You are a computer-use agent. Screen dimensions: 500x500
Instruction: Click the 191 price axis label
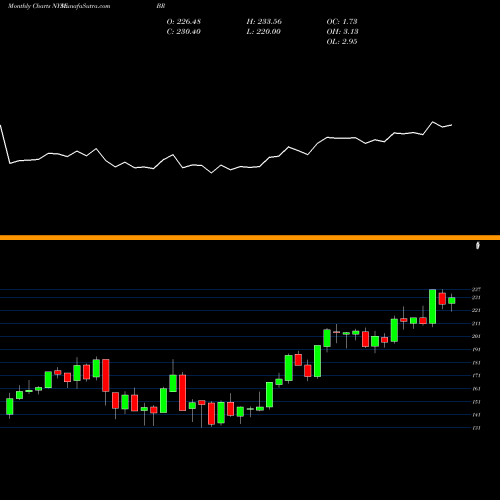[476, 350]
